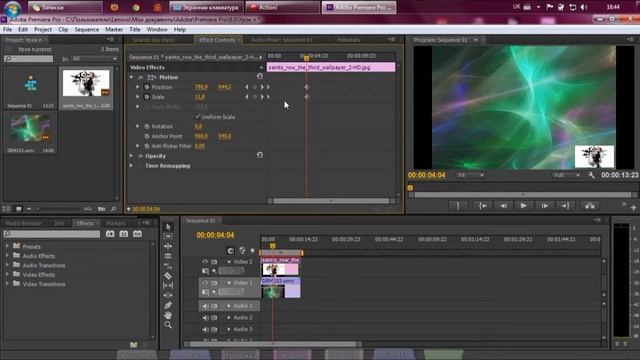Toggle sync lock on Video 1 track

click(214, 283)
